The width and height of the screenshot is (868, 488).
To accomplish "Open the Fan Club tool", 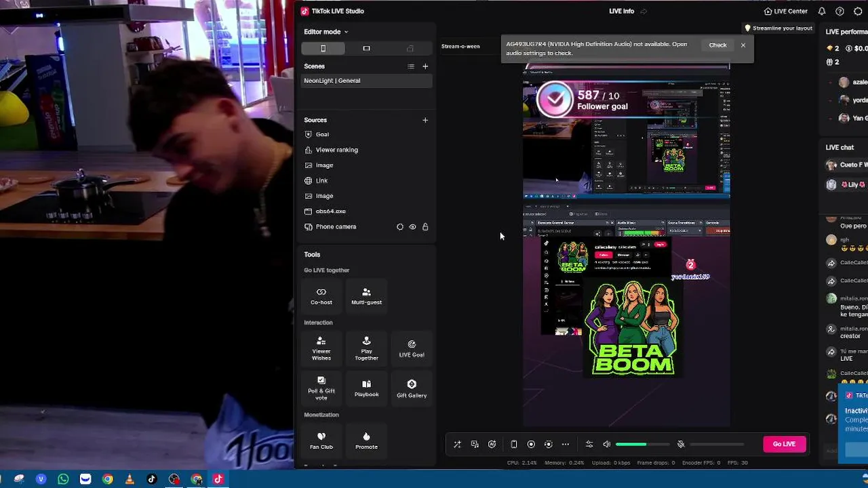I will click(x=321, y=441).
